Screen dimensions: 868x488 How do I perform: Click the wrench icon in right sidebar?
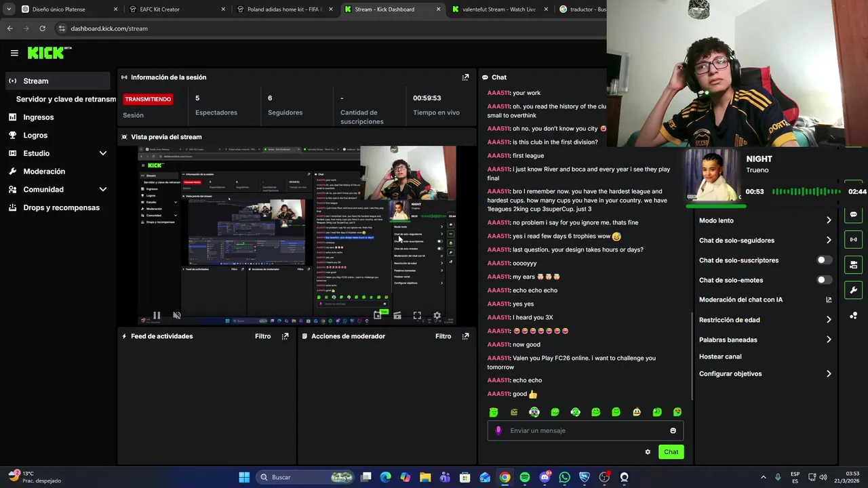(853, 290)
